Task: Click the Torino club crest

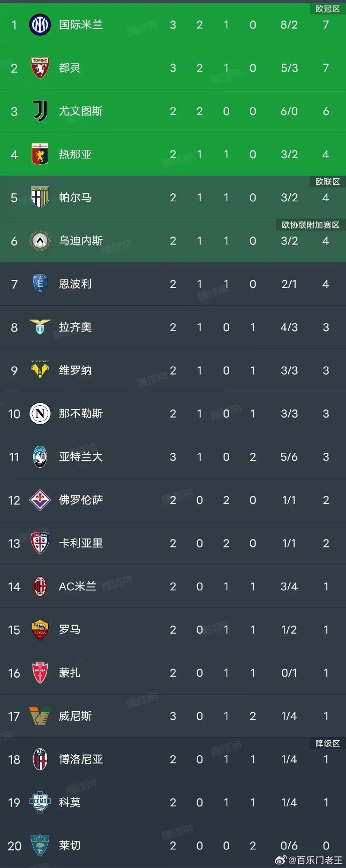Action: click(x=40, y=68)
